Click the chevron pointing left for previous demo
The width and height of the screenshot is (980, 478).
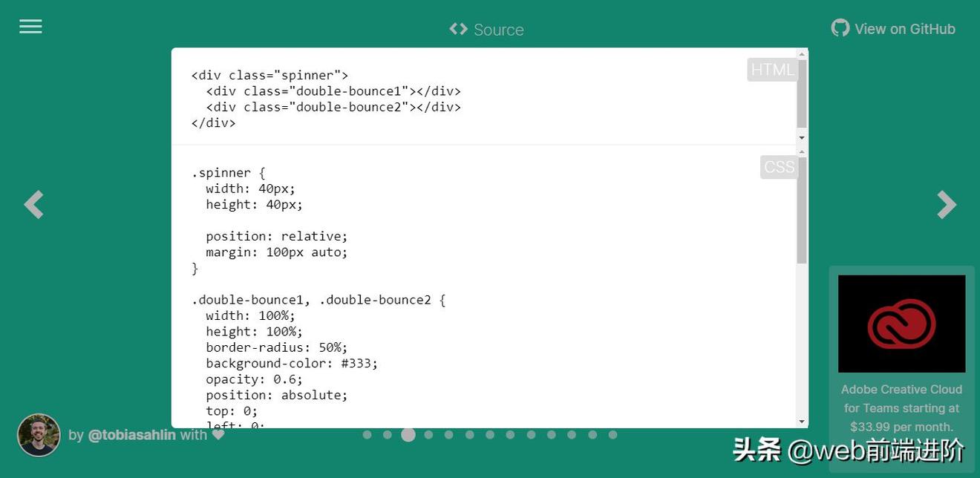(x=33, y=204)
